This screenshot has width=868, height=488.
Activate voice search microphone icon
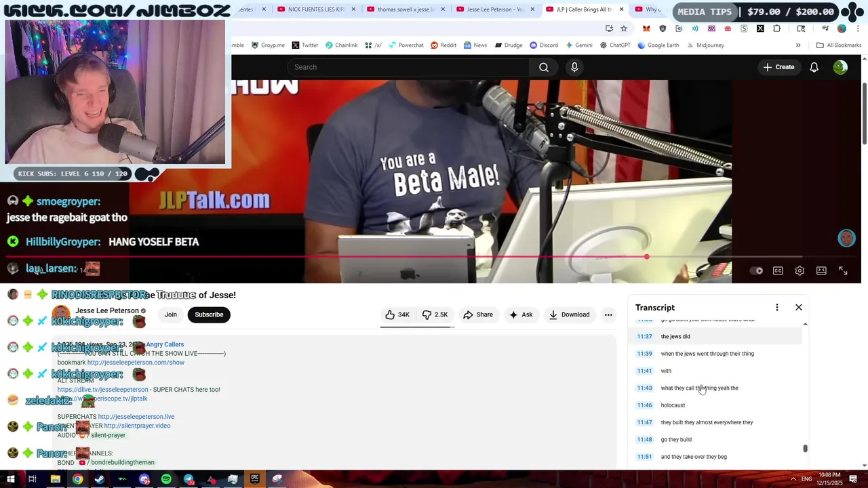click(574, 67)
